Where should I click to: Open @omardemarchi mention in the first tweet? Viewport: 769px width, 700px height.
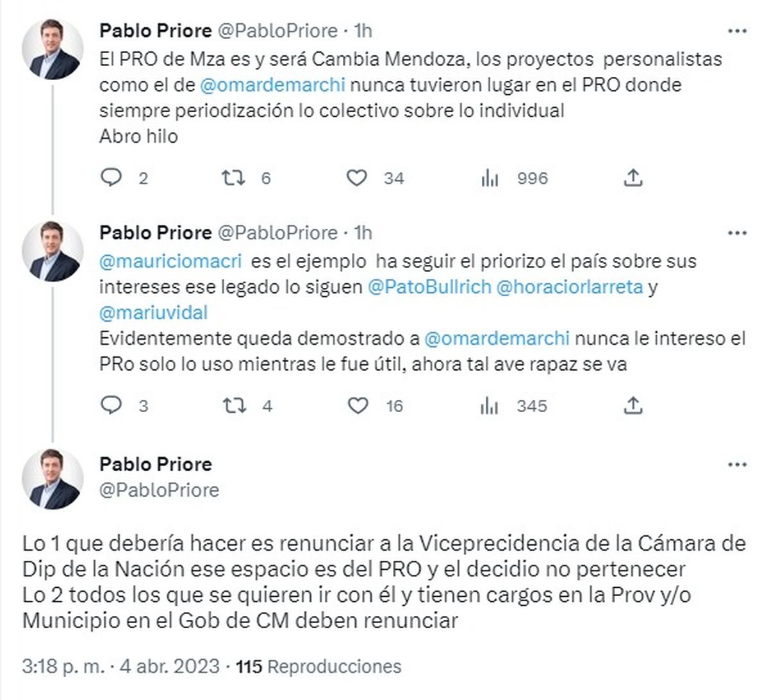272,85
